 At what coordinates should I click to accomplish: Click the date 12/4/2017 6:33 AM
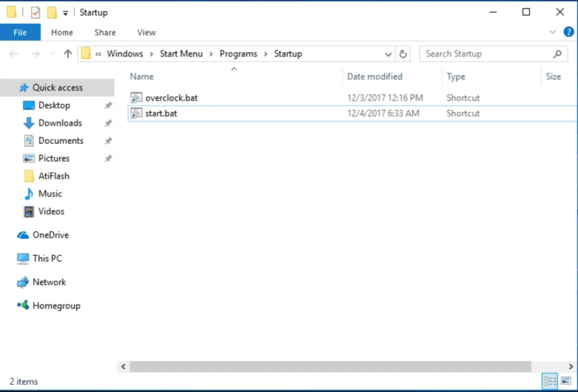click(383, 113)
